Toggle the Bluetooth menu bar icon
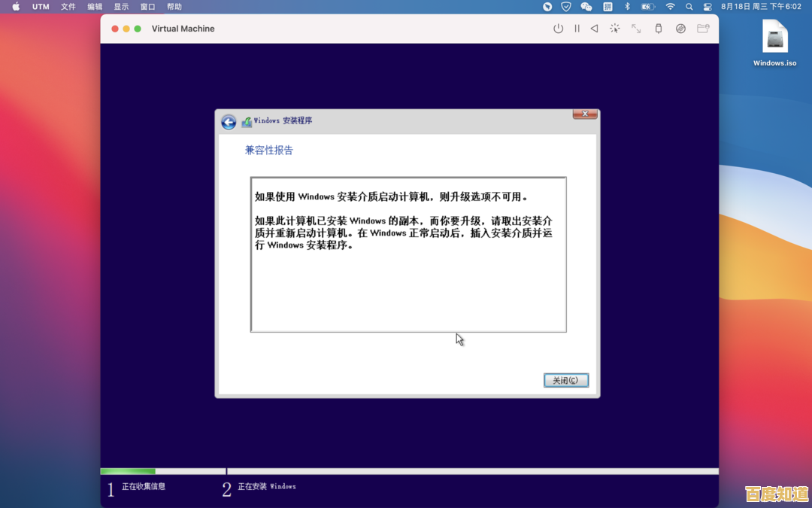This screenshot has width=812, height=508. coord(627,6)
